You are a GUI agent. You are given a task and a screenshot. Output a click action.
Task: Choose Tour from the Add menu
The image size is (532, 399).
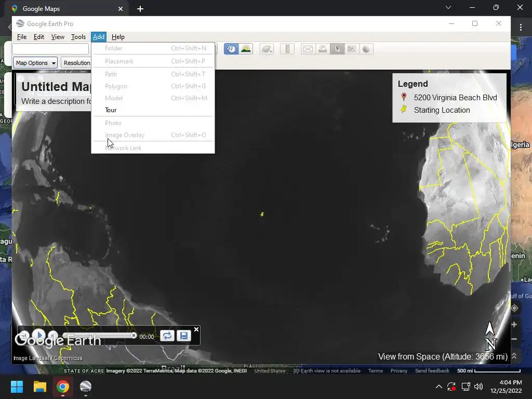click(153, 110)
